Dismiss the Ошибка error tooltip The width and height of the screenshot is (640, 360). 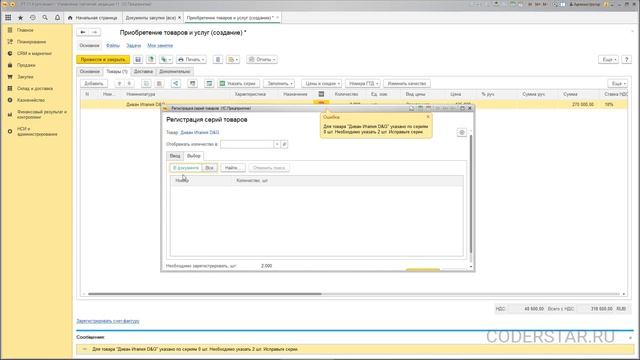click(428, 117)
